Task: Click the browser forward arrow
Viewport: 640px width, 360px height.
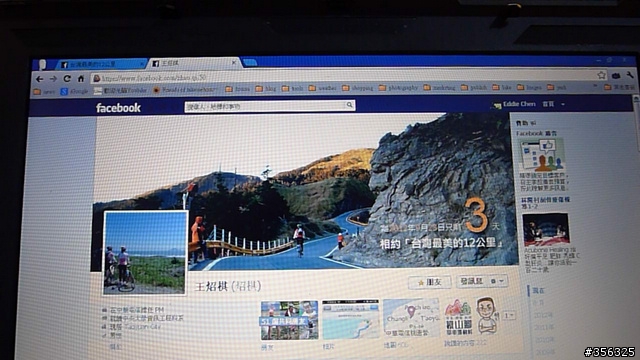Action: (53, 79)
